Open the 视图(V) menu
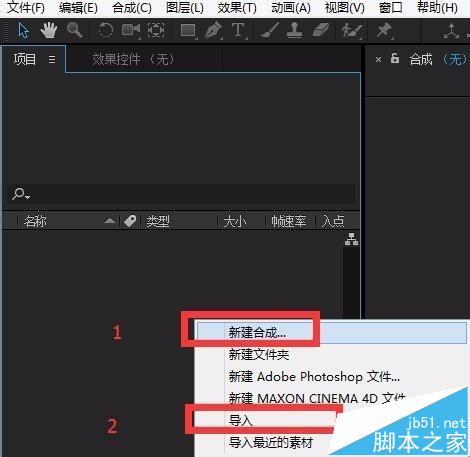The height and width of the screenshot is (457, 470). pyautogui.click(x=345, y=8)
